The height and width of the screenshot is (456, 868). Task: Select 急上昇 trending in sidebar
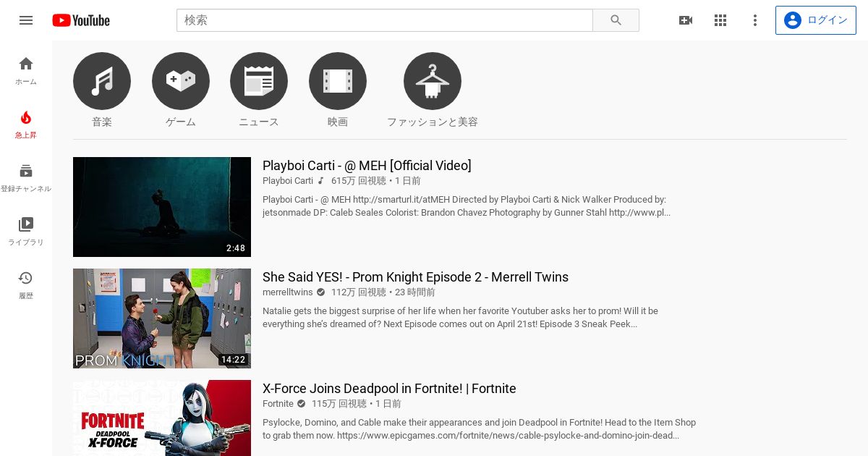(26, 124)
